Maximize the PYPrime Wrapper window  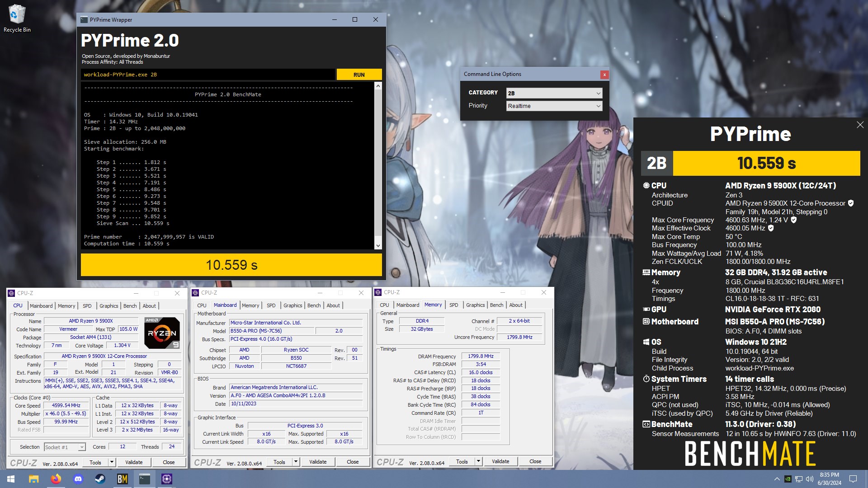[x=355, y=19]
